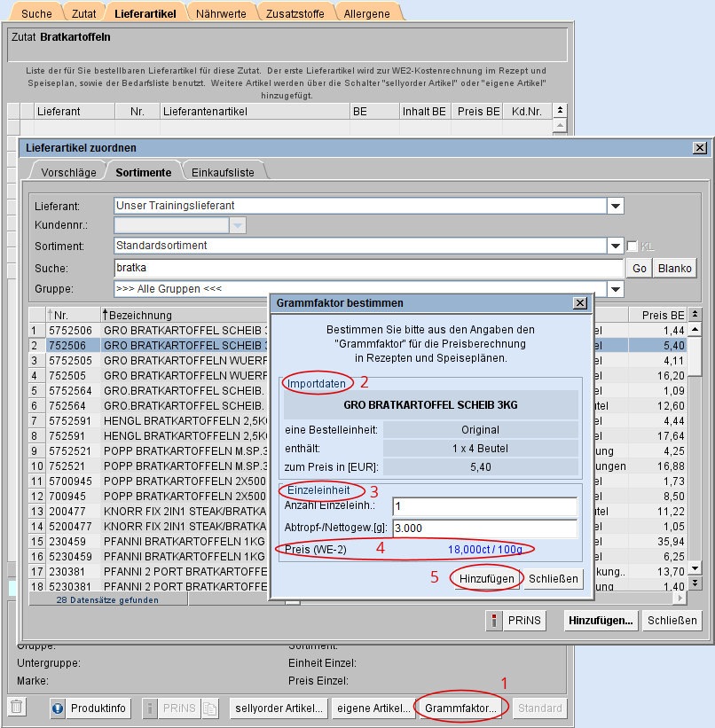Expand the Lieferant dropdown
Viewport: 715px width, 728px height.
pyautogui.click(x=616, y=206)
